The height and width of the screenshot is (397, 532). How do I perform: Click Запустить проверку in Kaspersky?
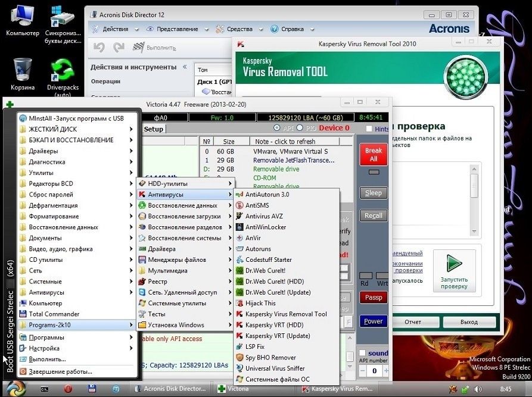coord(455,271)
